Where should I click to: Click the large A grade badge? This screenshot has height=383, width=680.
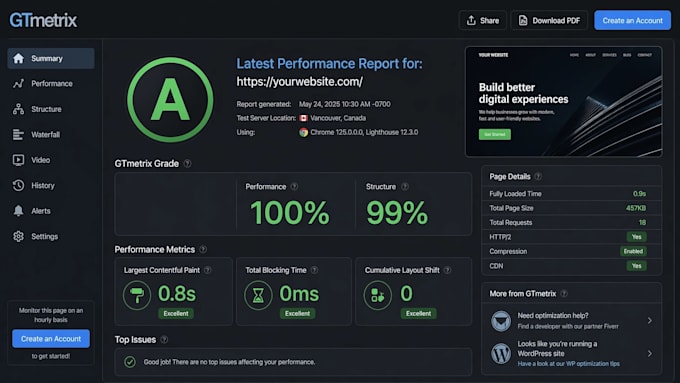tap(170, 100)
